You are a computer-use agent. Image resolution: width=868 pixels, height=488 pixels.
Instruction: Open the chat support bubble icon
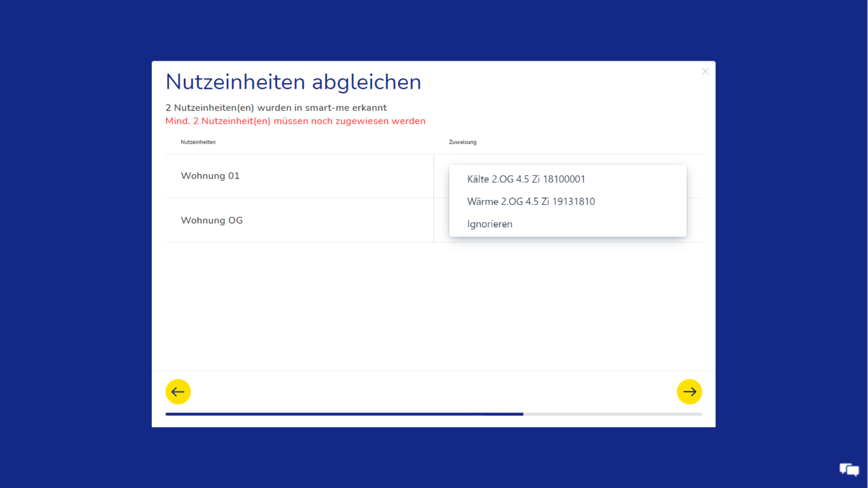(x=849, y=469)
